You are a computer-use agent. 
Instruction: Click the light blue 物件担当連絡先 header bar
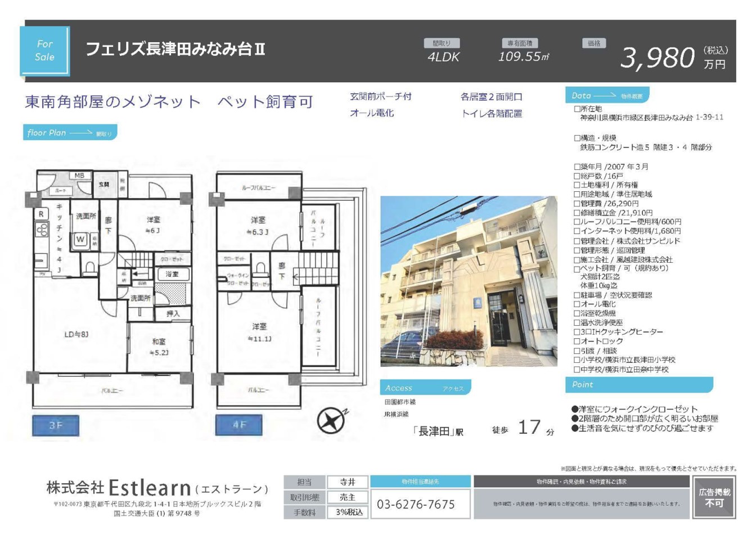click(420, 482)
